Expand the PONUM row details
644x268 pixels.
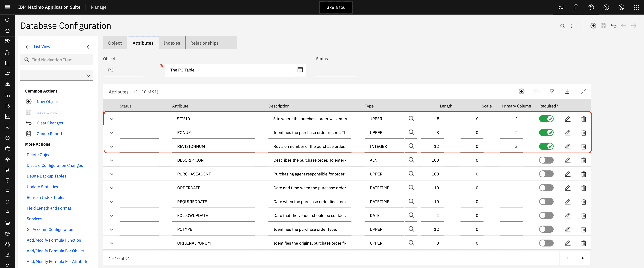point(111,133)
